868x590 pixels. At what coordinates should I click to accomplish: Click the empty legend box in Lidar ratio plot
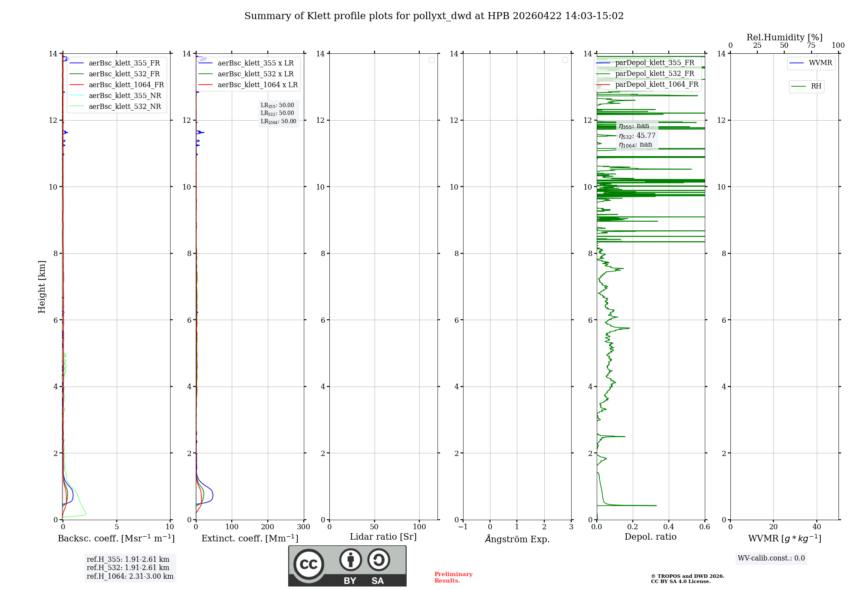[431, 60]
